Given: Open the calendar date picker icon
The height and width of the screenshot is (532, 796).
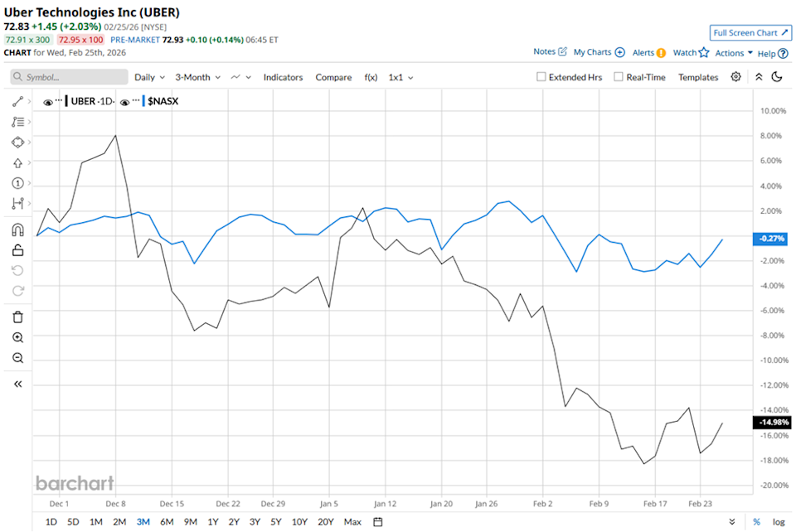Looking at the screenshot, I should point(377,522).
